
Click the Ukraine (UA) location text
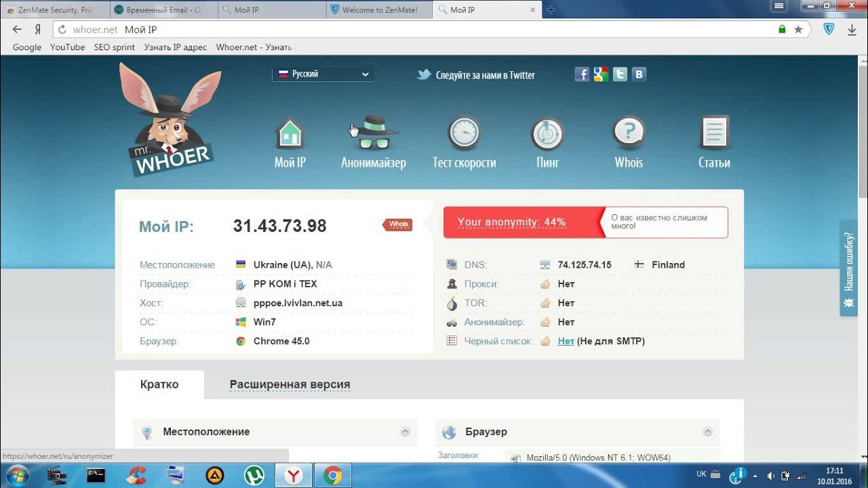click(283, 265)
